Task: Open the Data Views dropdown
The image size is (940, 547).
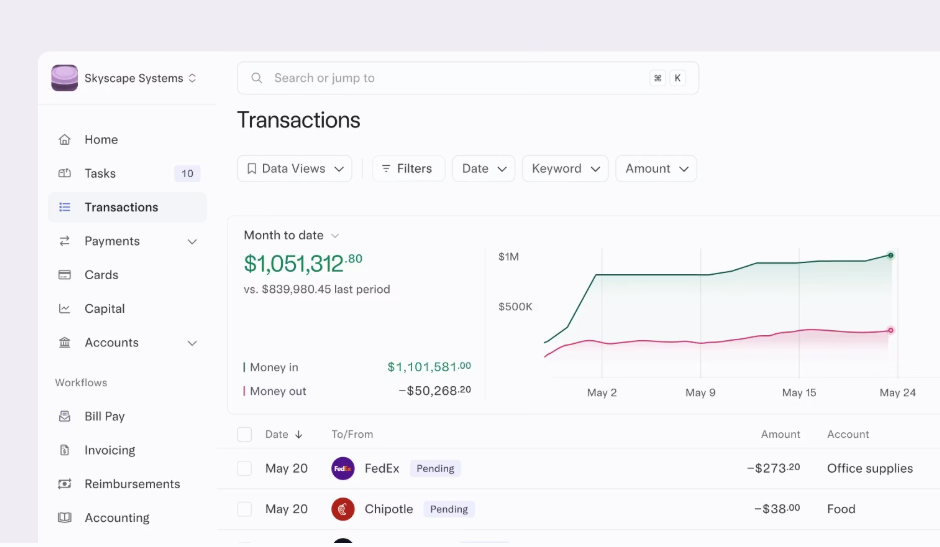Action: pyautogui.click(x=294, y=169)
